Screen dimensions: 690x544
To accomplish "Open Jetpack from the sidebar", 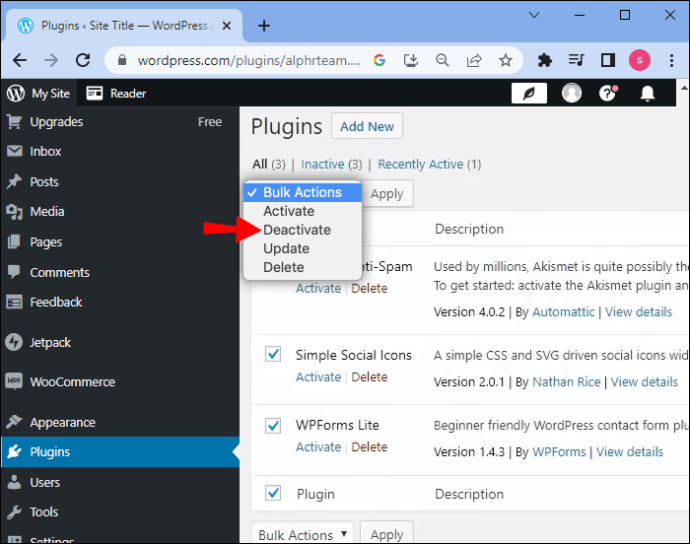I will click(50, 342).
